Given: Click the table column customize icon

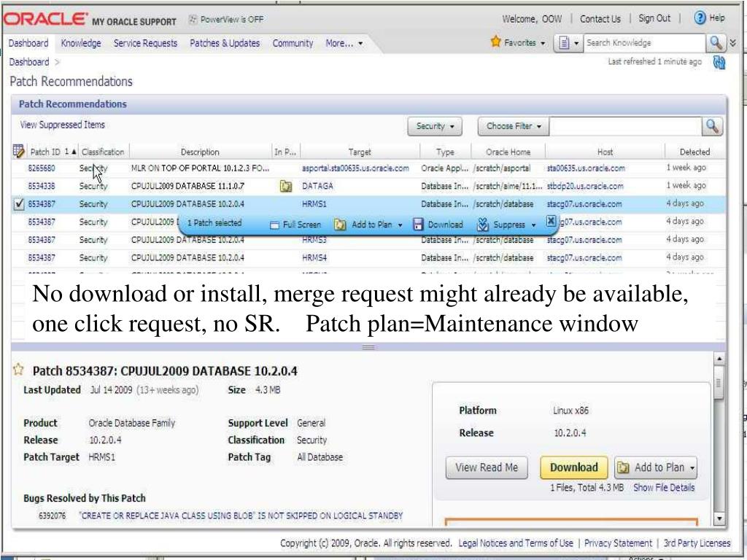Looking at the screenshot, I should 18,151.
